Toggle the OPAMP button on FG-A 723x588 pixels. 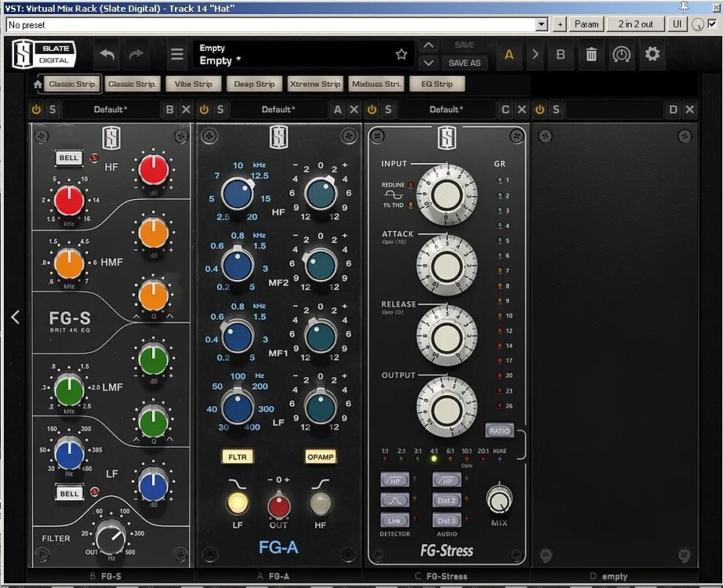(x=321, y=456)
